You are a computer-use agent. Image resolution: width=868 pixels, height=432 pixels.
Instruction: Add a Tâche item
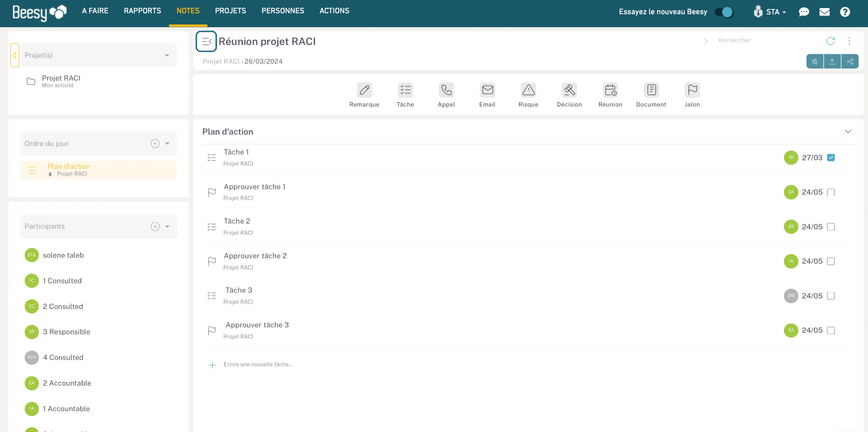point(405,95)
